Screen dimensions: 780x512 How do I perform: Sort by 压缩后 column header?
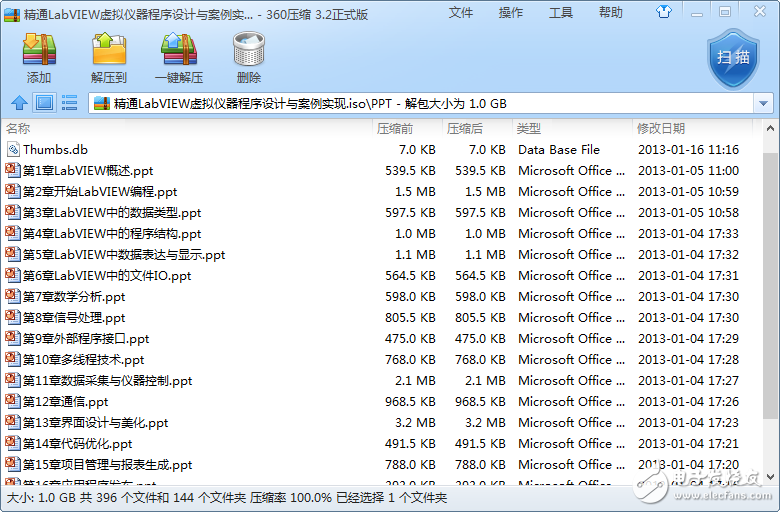click(x=477, y=128)
